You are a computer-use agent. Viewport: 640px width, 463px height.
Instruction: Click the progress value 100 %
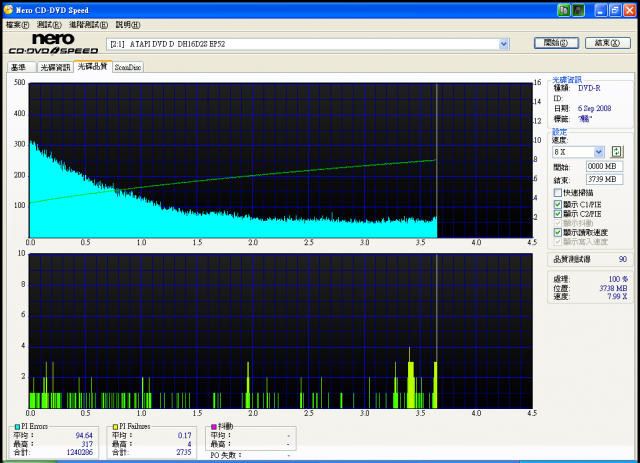click(618, 279)
